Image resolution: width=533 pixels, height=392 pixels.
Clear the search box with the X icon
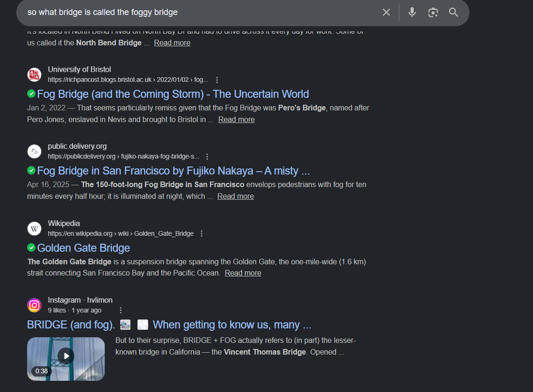(386, 13)
